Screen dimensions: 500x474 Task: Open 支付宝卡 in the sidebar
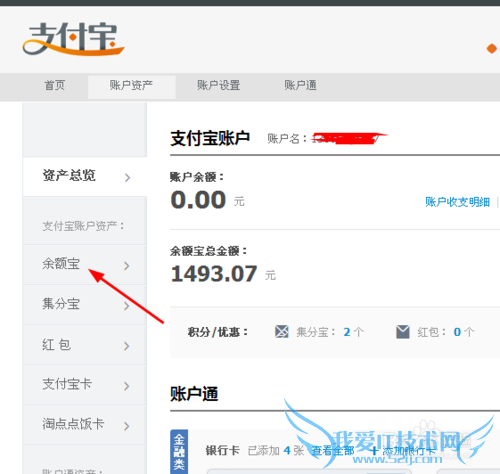(85, 385)
